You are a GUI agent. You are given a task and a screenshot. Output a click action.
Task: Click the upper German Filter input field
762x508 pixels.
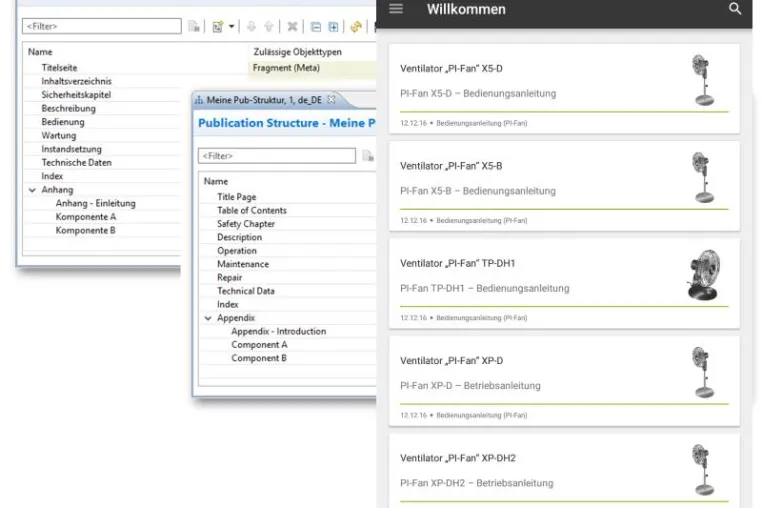pyautogui.click(x=102, y=26)
